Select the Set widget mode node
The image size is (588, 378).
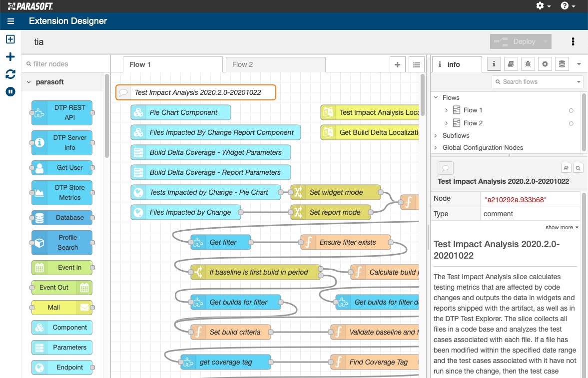[x=336, y=192]
